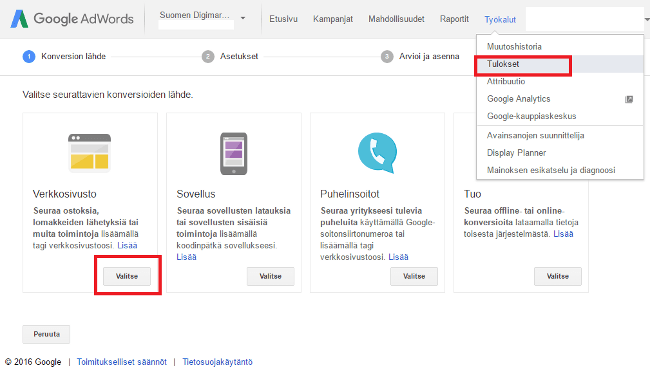This screenshot has width=650, height=379.
Task: Open the Raportit tab
Action: pos(454,19)
